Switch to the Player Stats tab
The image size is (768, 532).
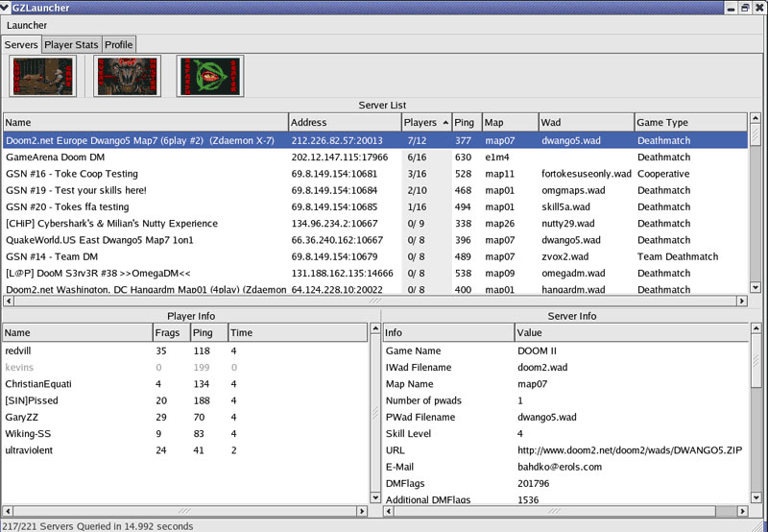[x=72, y=44]
